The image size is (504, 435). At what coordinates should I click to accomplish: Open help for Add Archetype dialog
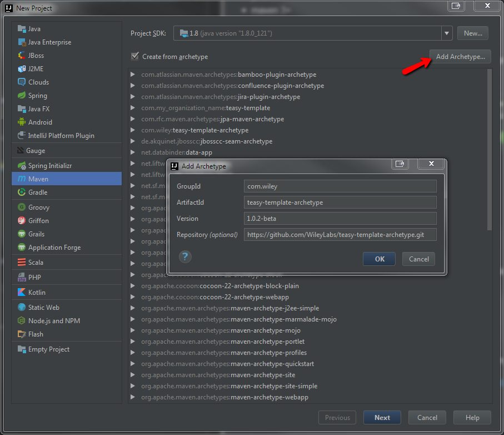point(185,257)
